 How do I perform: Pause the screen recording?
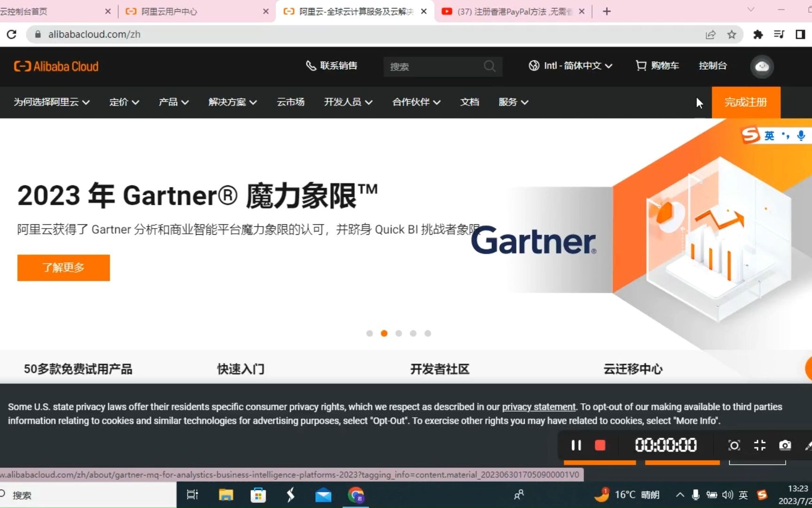576,445
